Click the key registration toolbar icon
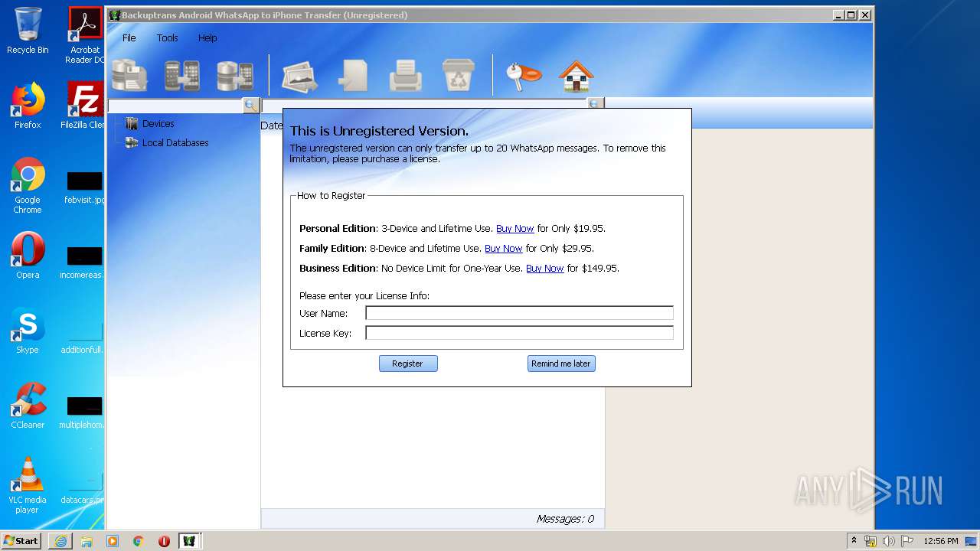 (x=523, y=76)
